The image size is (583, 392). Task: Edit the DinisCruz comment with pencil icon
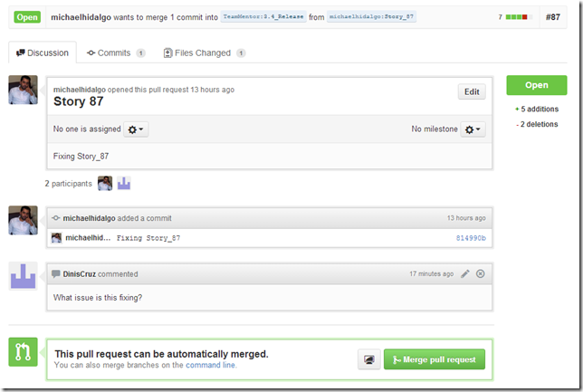[x=465, y=273]
